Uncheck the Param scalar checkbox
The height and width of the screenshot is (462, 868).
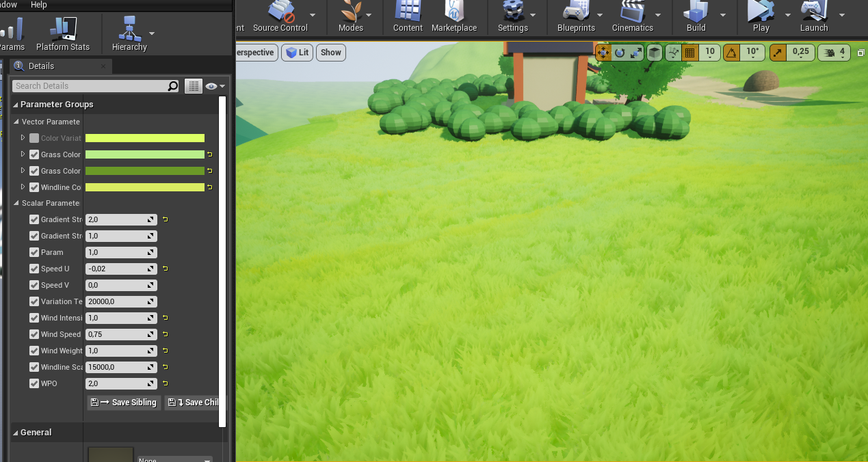click(x=34, y=252)
